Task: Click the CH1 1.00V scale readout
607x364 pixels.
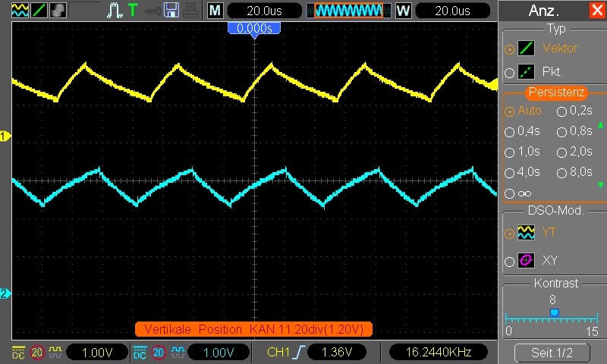Action: 97,353
